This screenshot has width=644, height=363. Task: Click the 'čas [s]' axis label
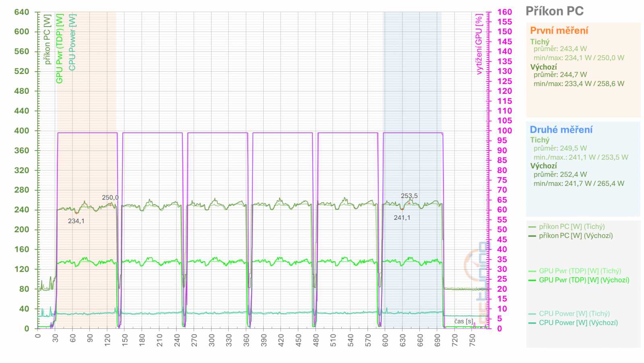pyautogui.click(x=464, y=321)
